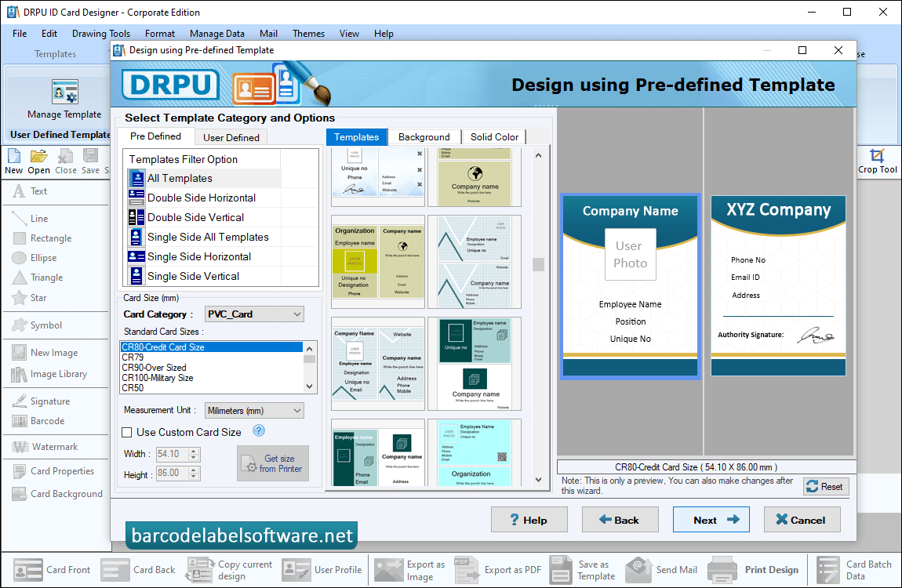Select the Ellipse shape tool

pos(35,257)
